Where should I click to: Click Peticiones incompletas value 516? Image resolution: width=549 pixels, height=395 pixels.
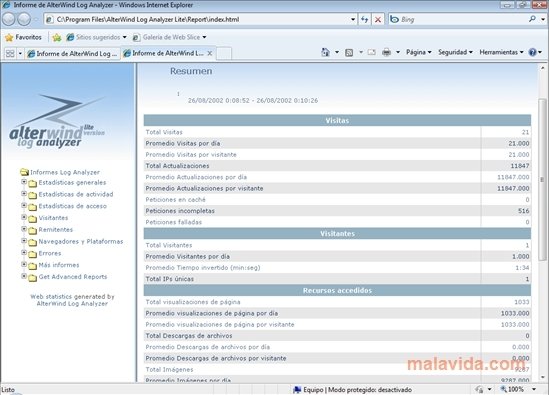(x=523, y=211)
